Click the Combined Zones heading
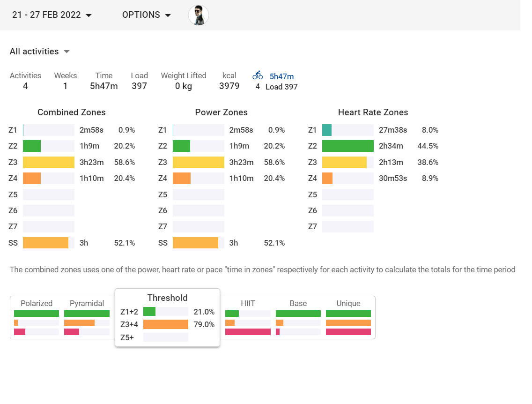Screen dimensions: 532x404 (72, 112)
